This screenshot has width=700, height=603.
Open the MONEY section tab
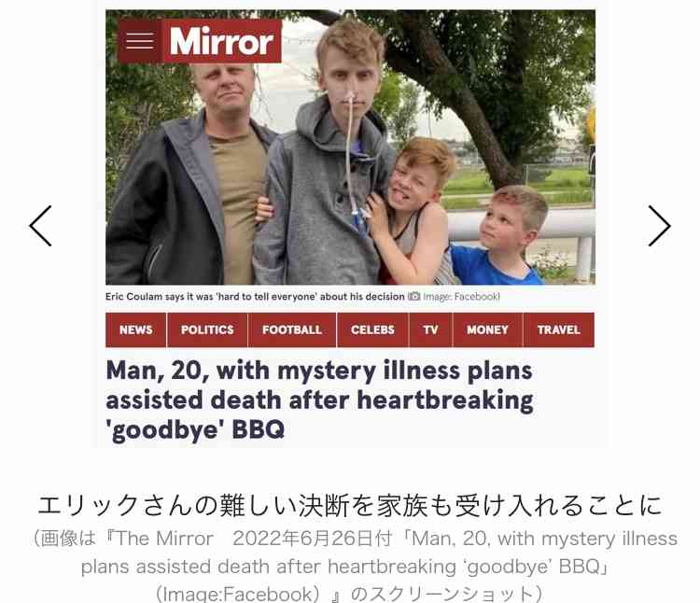487,330
